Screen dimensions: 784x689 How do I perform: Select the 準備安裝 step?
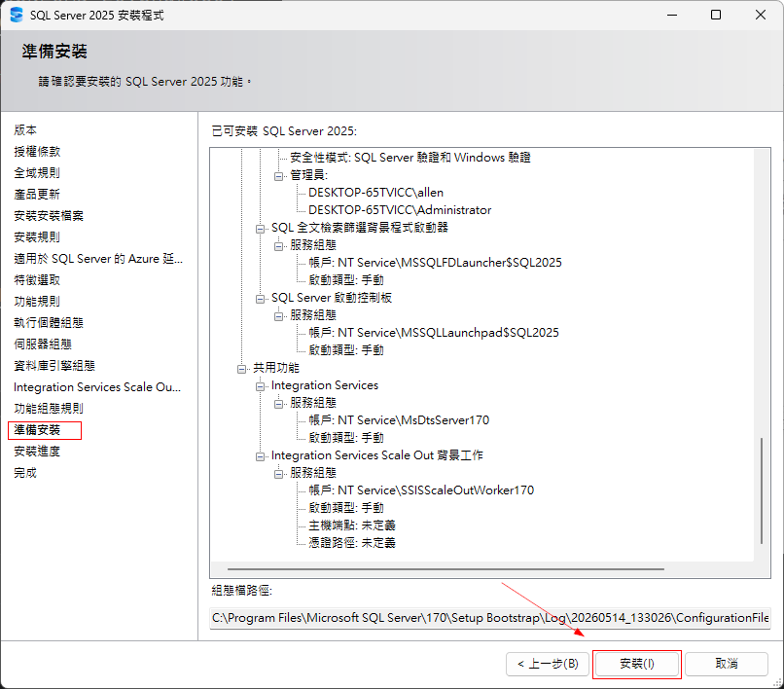coord(37,430)
